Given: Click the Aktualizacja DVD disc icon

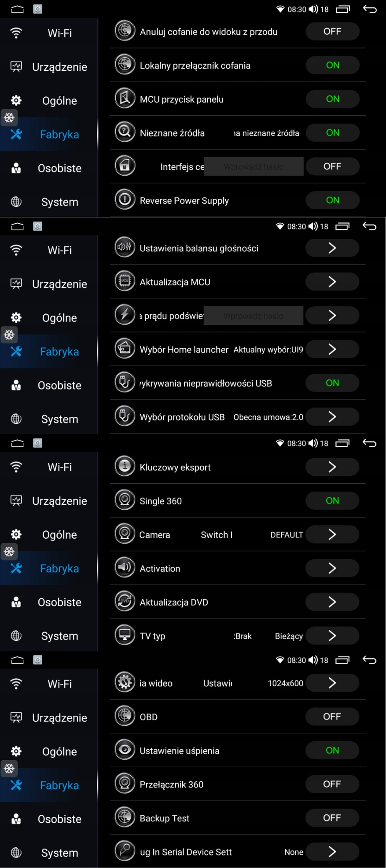Looking at the screenshot, I should coord(125,602).
